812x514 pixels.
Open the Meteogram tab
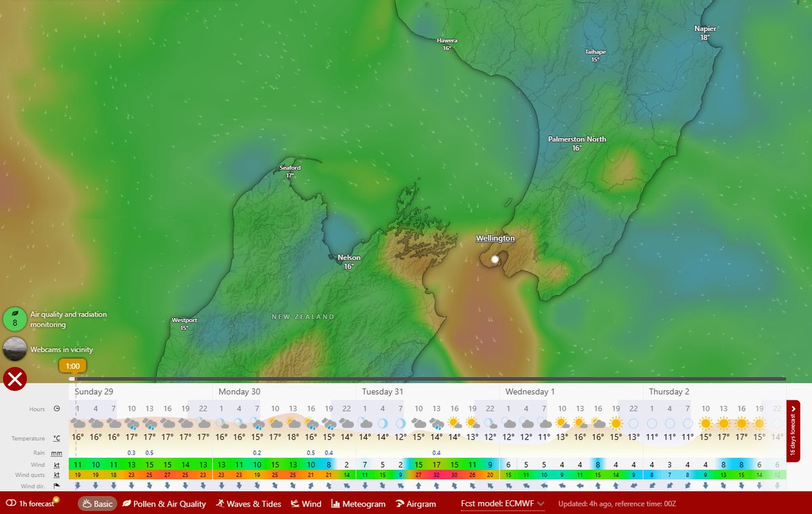(359, 504)
